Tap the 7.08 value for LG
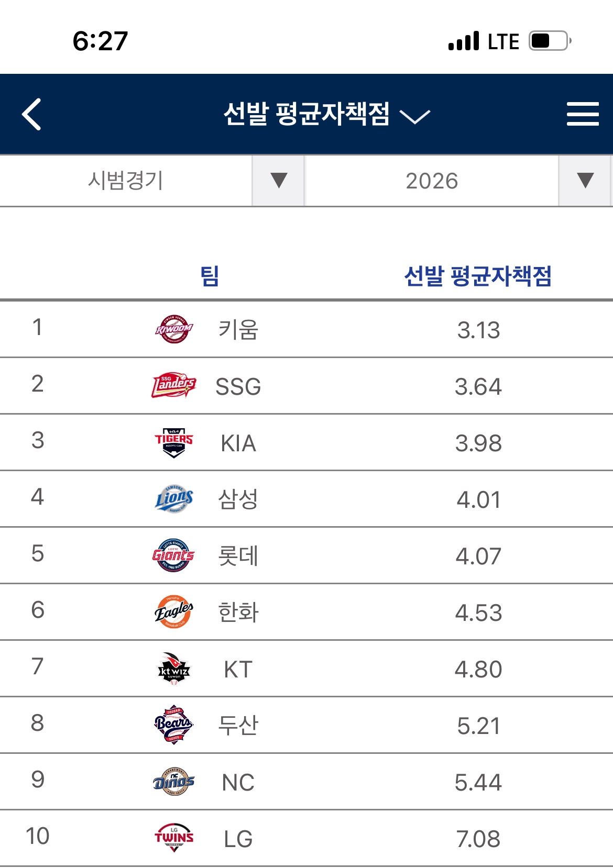613x868 pixels. [x=478, y=839]
